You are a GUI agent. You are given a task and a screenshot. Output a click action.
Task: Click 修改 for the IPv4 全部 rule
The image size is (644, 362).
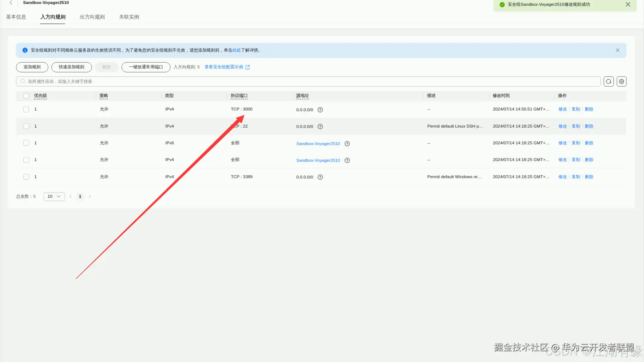click(x=562, y=160)
